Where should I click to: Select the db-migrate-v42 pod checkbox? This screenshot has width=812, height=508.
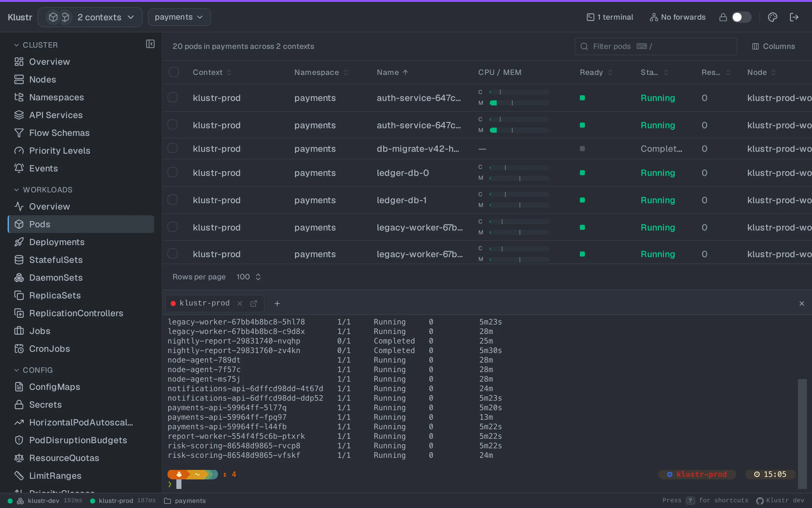pyautogui.click(x=173, y=148)
